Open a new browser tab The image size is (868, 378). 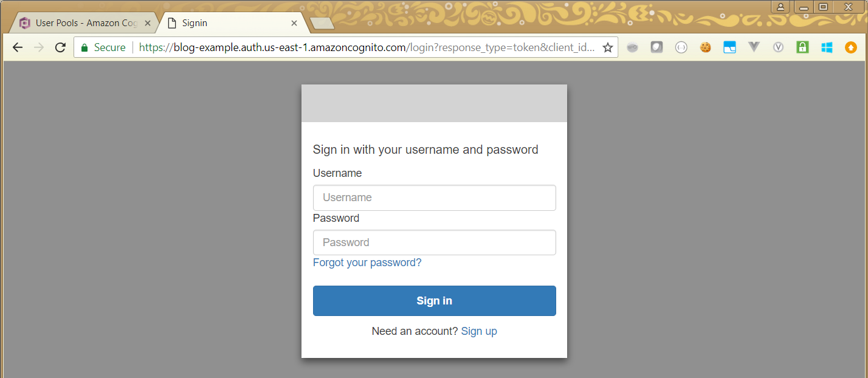pyautogui.click(x=322, y=23)
